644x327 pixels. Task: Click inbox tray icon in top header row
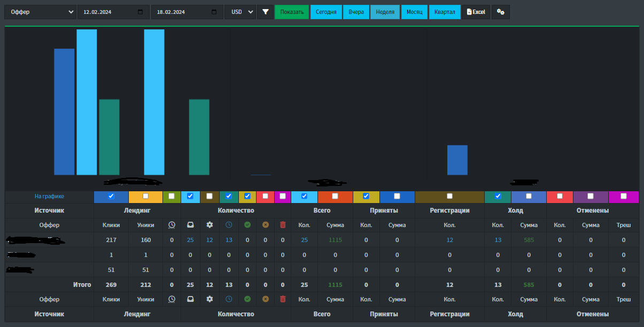pyautogui.click(x=190, y=225)
